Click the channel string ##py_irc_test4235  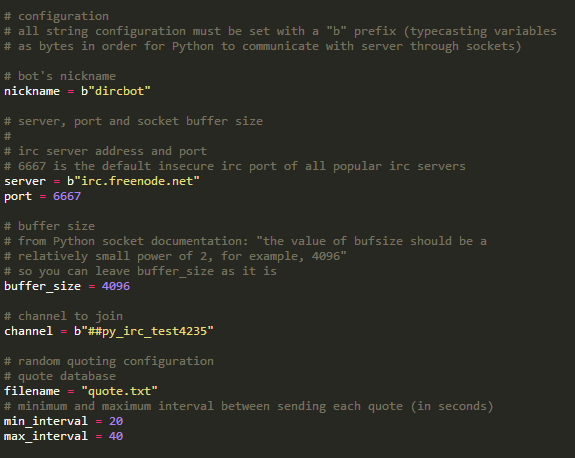click(144, 331)
